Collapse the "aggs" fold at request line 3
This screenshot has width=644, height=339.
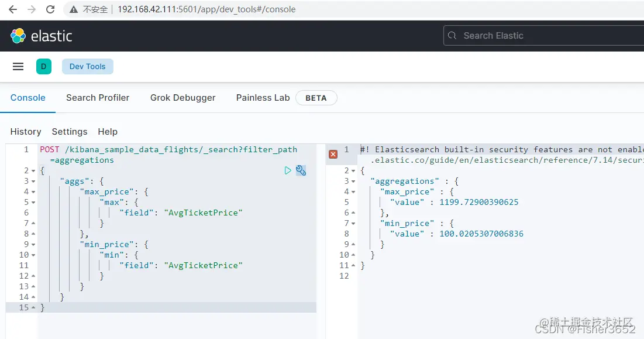click(x=33, y=182)
